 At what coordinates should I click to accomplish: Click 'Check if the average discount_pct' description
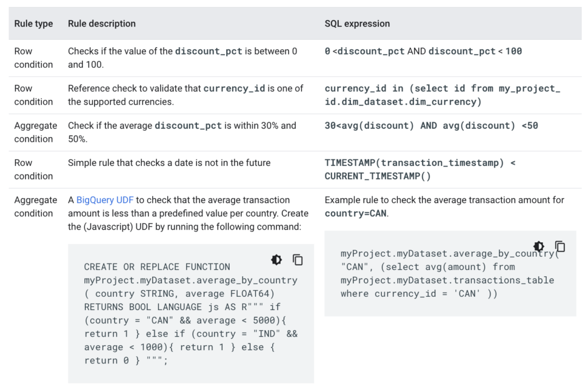(x=182, y=132)
